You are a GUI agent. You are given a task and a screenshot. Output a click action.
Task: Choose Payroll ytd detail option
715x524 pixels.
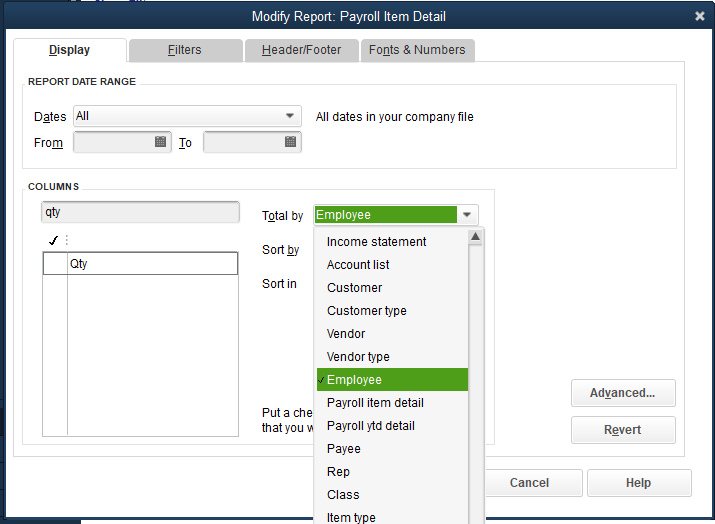coord(392,426)
